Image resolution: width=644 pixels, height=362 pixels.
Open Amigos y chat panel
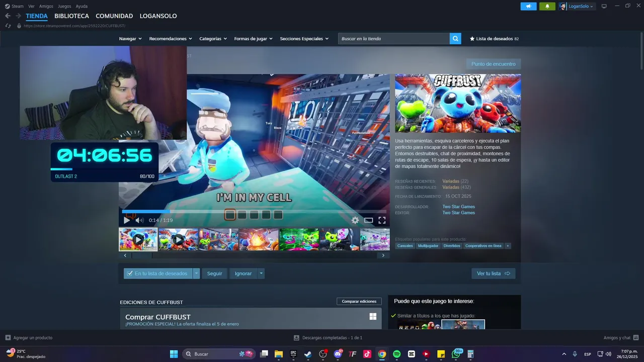[621, 338]
